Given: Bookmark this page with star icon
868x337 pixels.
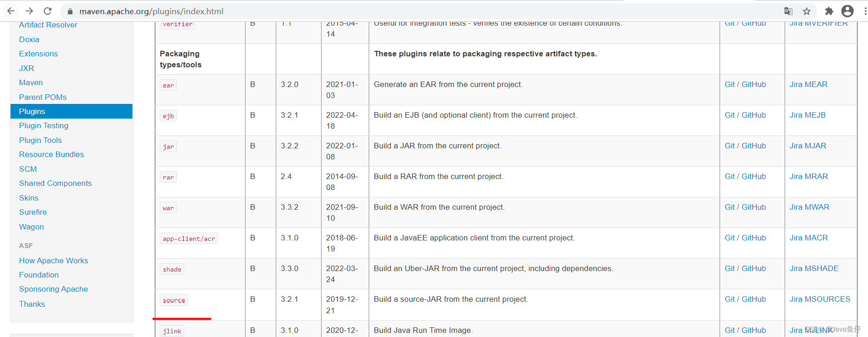Looking at the screenshot, I should [807, 11].
